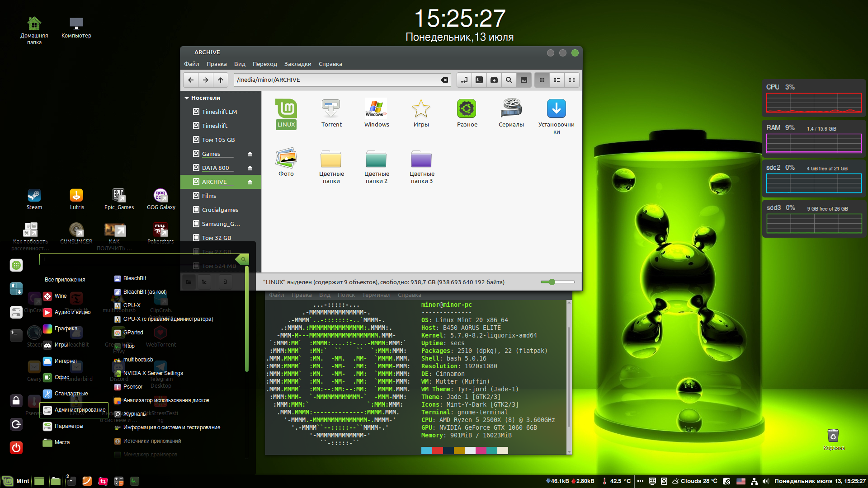
Task: Switch to compact view mode
Action: (572, 80)
